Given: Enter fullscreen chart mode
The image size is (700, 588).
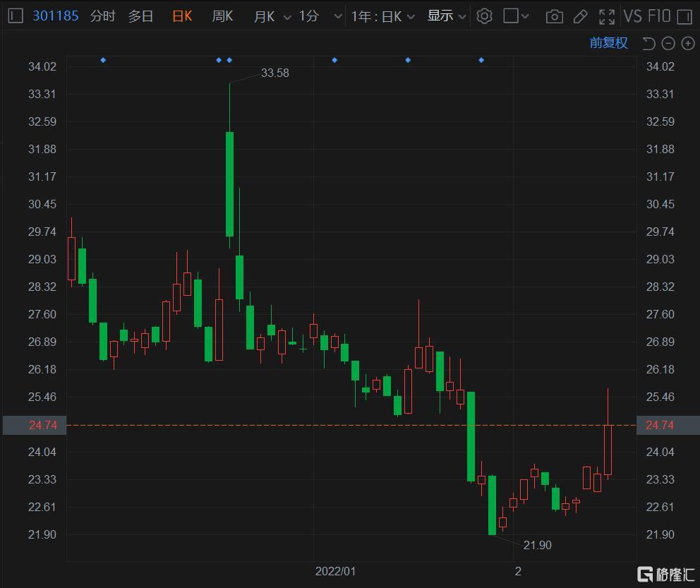Looking at the screenshot, I should (x=607, y=17).
